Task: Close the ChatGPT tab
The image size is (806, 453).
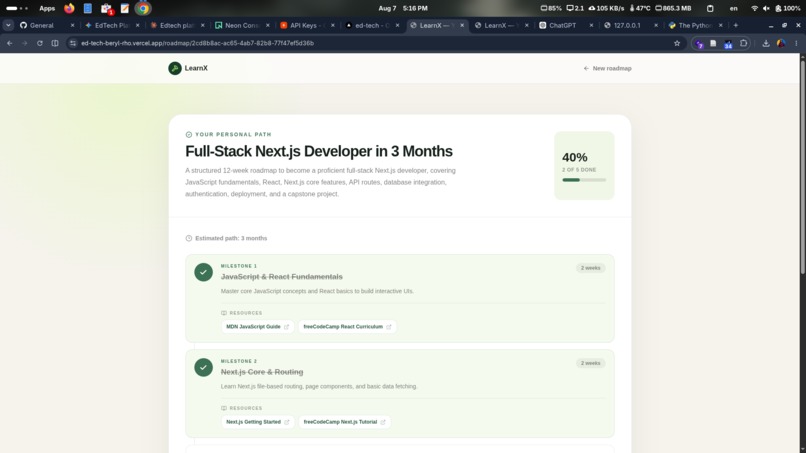Action: click(591, 25)
